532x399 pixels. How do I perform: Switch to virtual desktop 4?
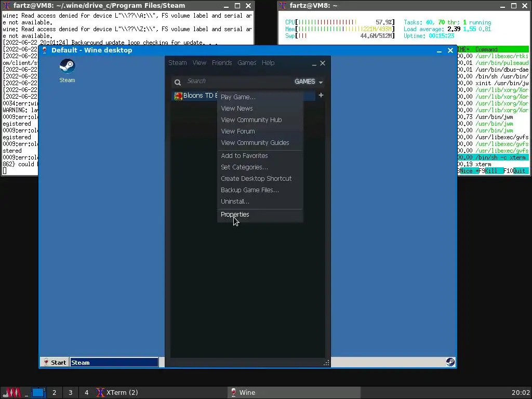coord(87,393)
